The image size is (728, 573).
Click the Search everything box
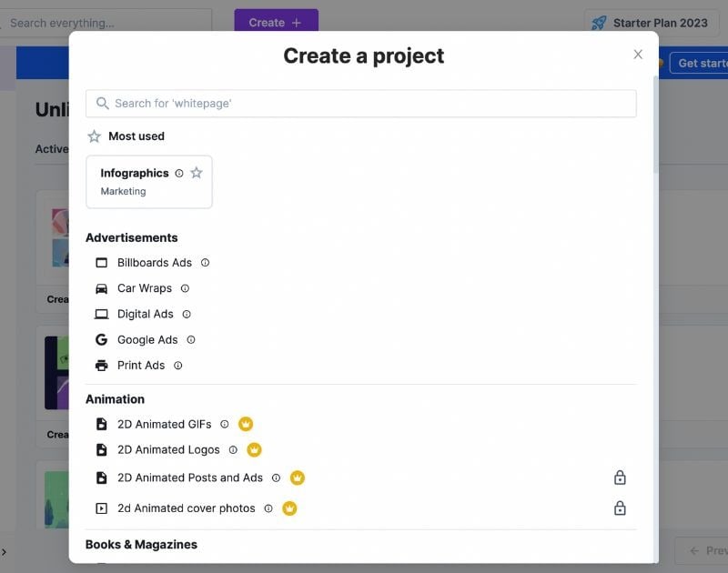106,23
